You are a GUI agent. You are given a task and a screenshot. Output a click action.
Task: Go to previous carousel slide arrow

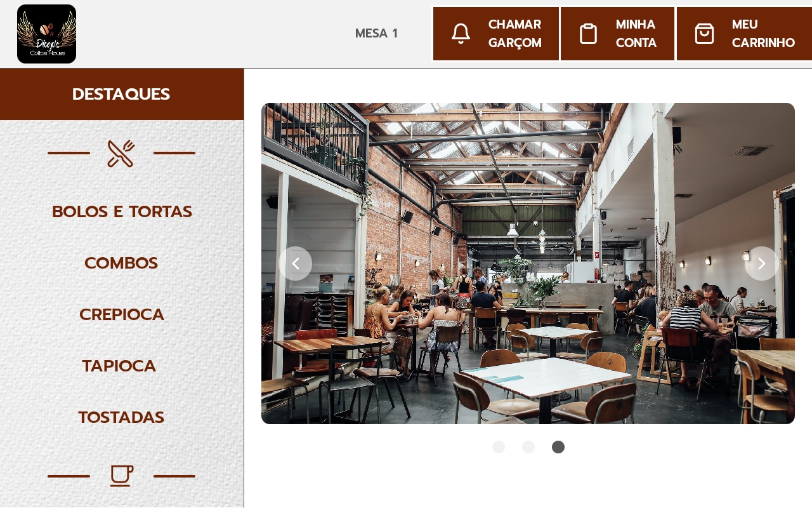[x=296, y=264]
